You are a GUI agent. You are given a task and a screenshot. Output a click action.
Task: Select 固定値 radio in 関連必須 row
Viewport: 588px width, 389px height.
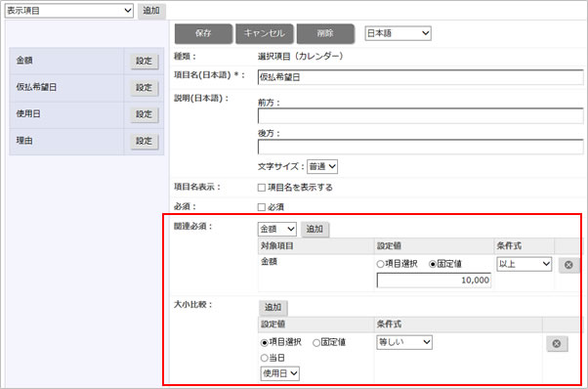click(433, 264)
